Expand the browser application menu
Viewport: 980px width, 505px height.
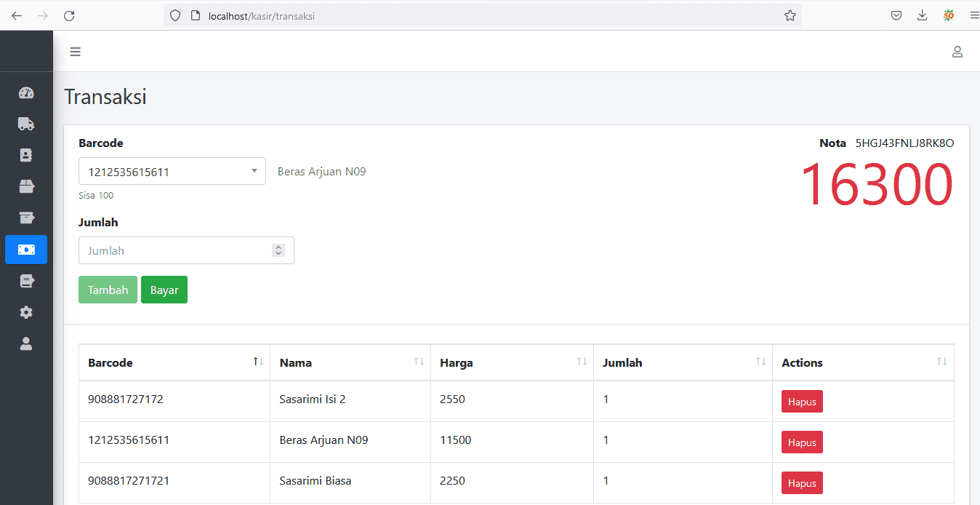(974, 15)
